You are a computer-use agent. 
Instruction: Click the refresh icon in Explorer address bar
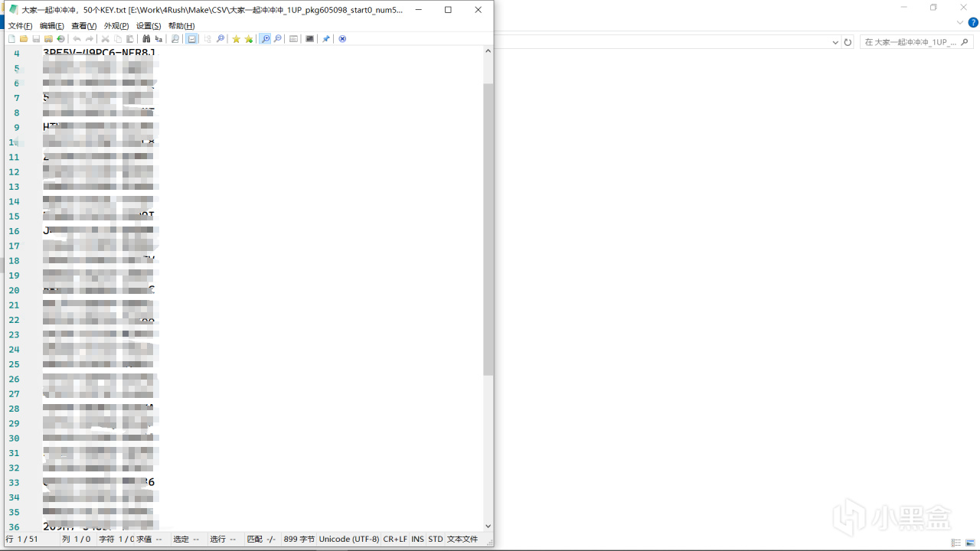coord(848,42)
